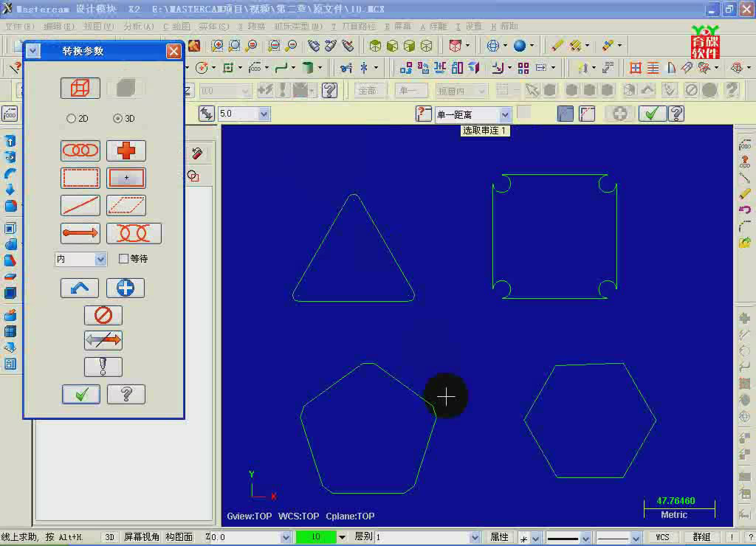Viewport: 756px width, 546px height.
Task: Click 屏幕视角 in the status bar
Action: pos(141,537)
